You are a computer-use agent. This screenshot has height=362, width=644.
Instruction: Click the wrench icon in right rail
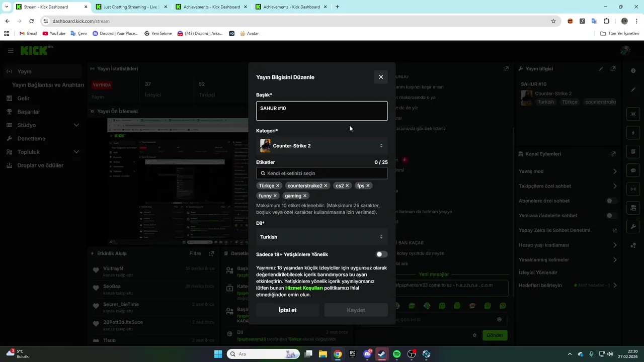[x=633, y=227]
